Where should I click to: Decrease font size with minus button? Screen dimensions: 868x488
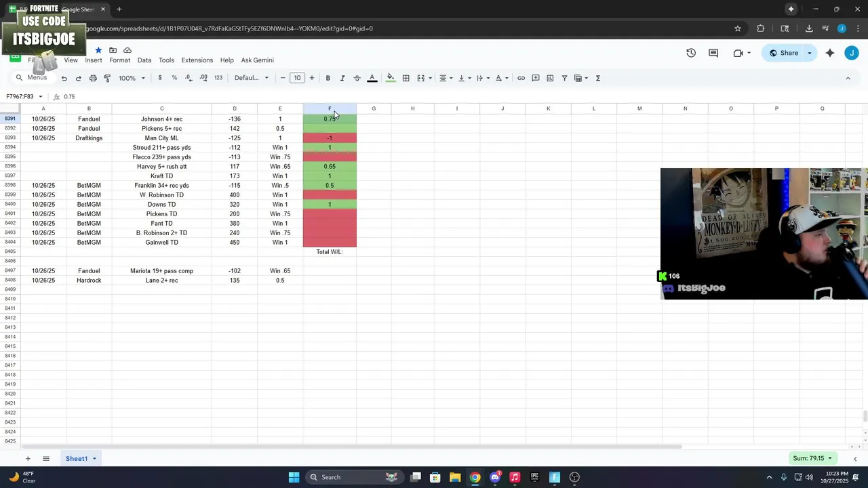coord(283,78)
